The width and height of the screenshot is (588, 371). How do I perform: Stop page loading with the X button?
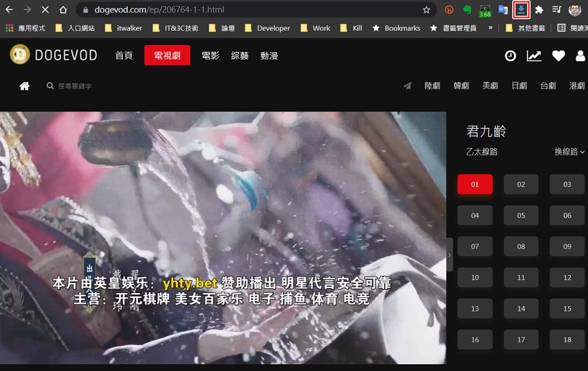pos(45,10)
